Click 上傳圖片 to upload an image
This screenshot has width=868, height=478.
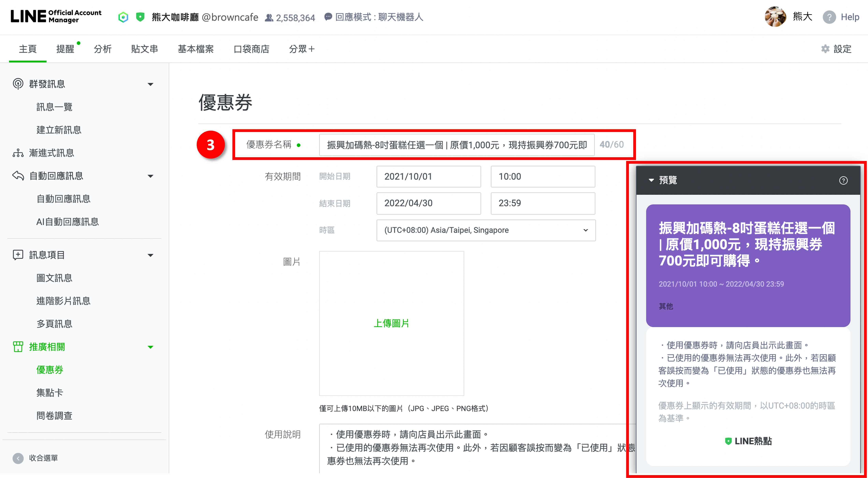coord(391,323)
